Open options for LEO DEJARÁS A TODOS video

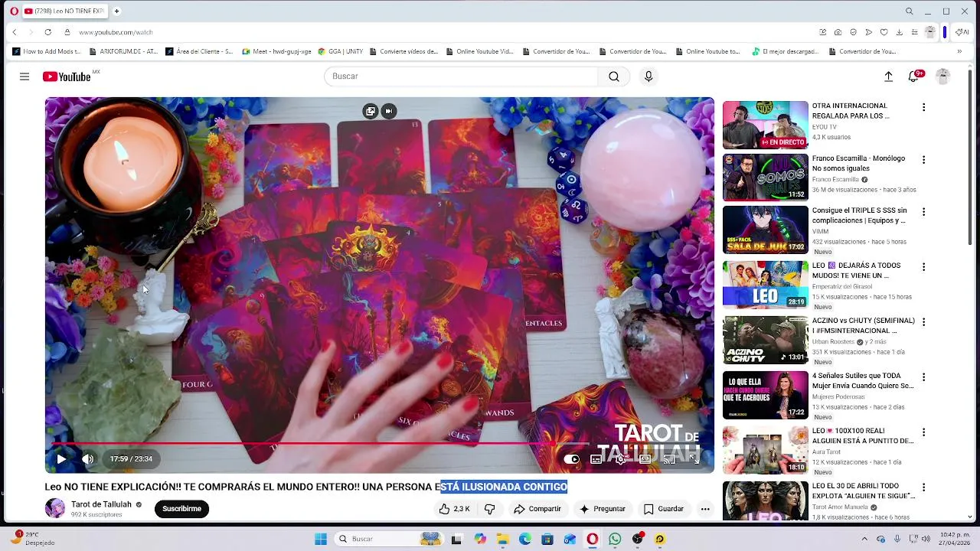click(x=923, y=267)
